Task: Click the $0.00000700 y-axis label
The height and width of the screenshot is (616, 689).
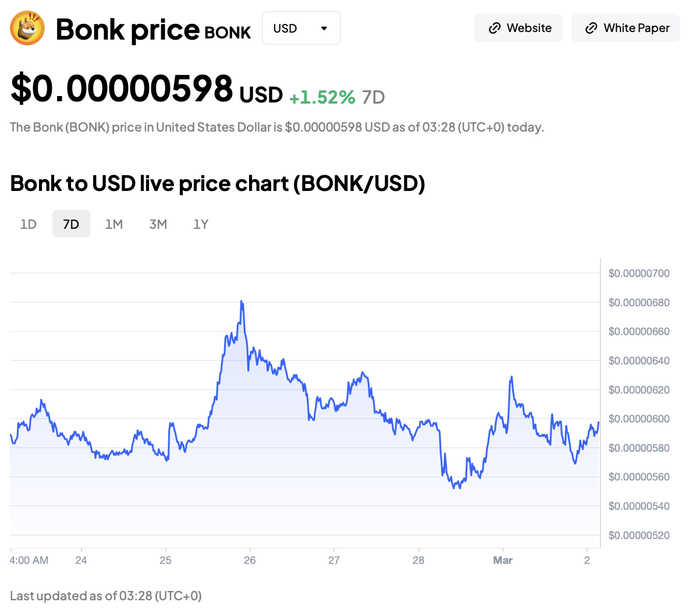Action: (x=639, y=273)
